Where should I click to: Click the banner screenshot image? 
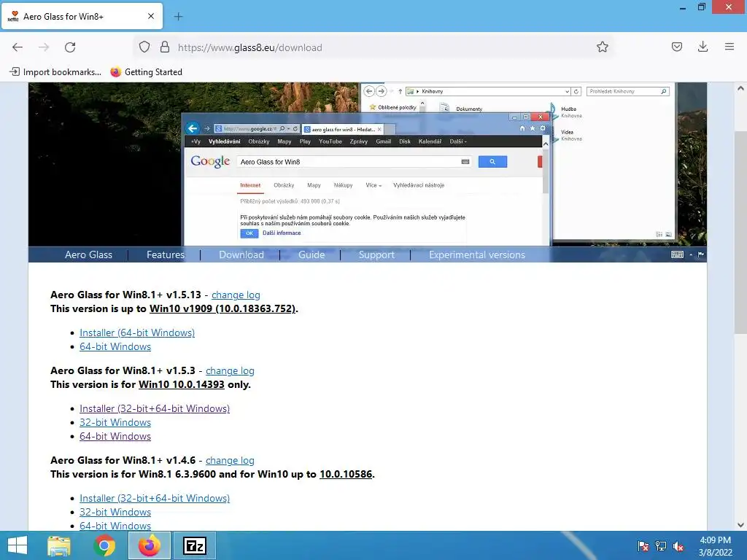368,164
